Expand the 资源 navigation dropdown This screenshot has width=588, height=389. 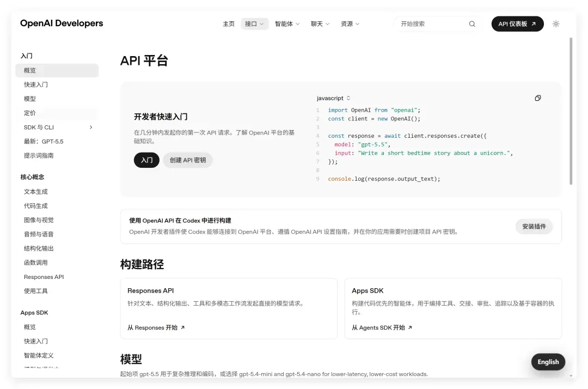(x=350, y=24)
